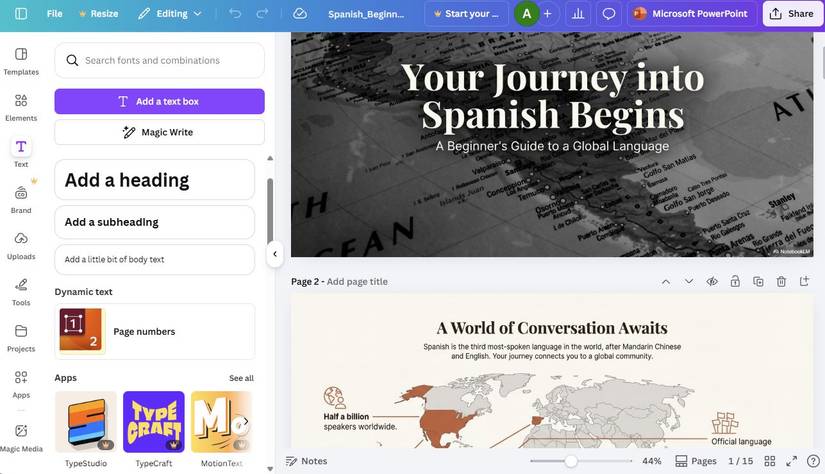Open the Elements sidebar panel
Image resolution: width=825 pixels, height=474 pixels.
(x=21, y=107)
